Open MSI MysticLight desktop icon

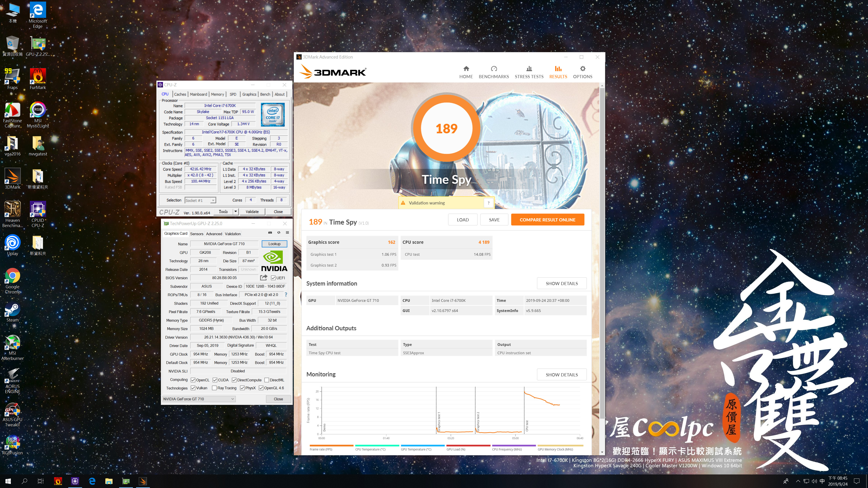click(x=38, y=115)
